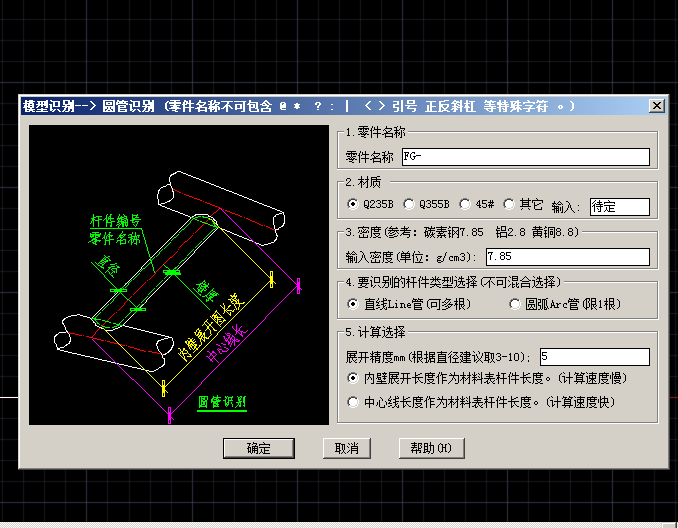Click the 零件名称 text input field
Screen dimensions: 678x528
pos(525,157)
